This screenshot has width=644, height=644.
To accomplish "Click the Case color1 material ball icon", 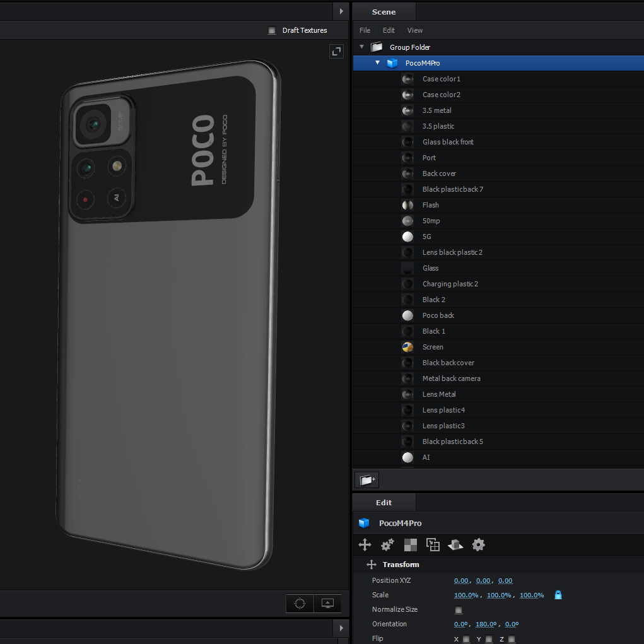I will tap(407, 79).
